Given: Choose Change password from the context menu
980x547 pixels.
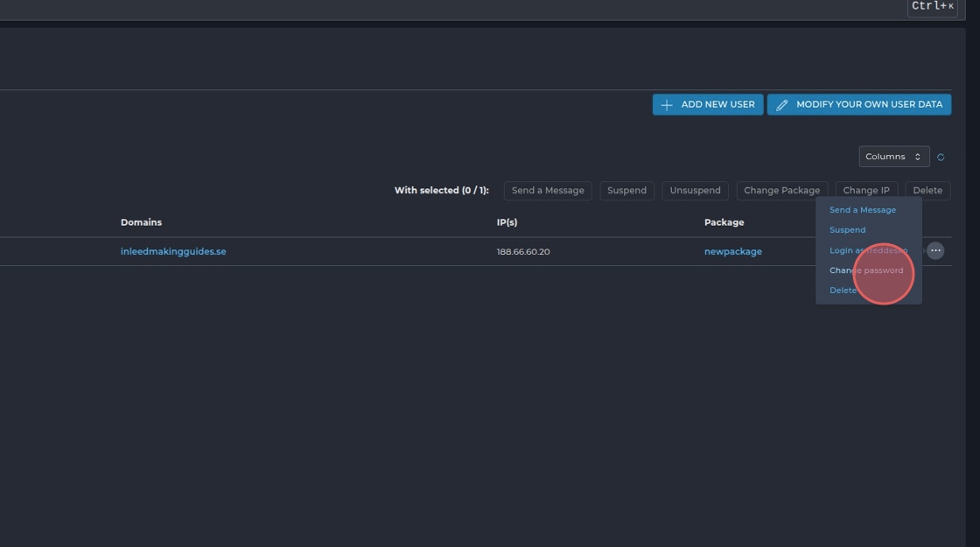Looking at the screenshot, I should (865, 270).
